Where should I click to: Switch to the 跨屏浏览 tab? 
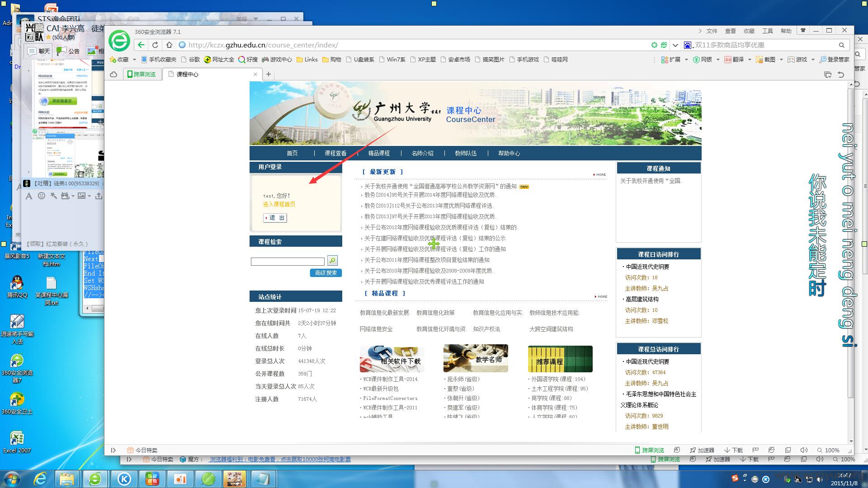tap(142, 74)
